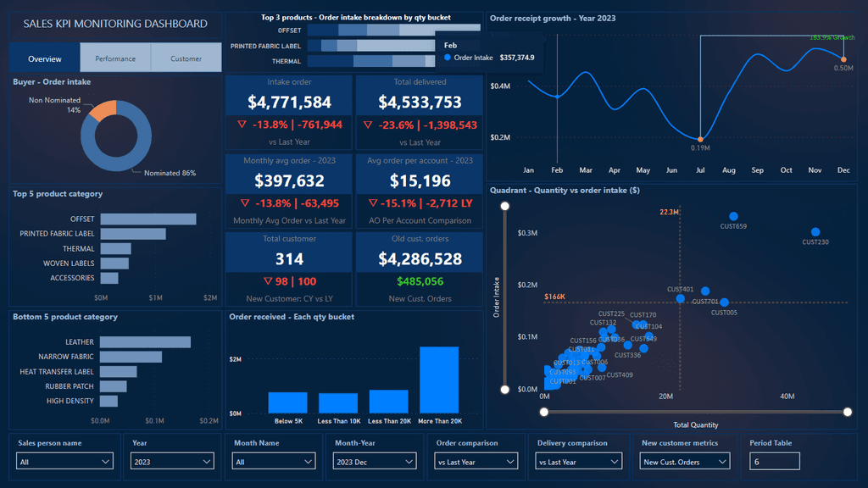This screenshot has width=868, height=488.
Task: Open the Delivery comparison dropdown
Action: click(x=578, y=461)
